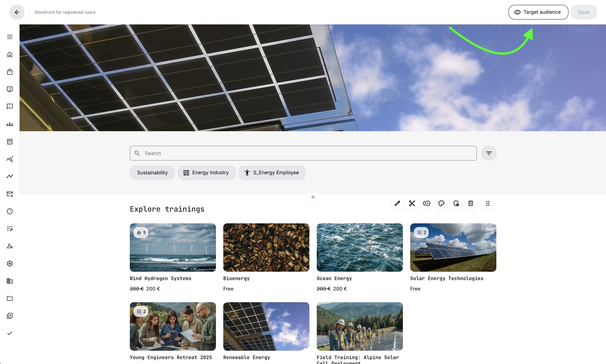
Task: Add a new section with plus button
Action: 313,197
